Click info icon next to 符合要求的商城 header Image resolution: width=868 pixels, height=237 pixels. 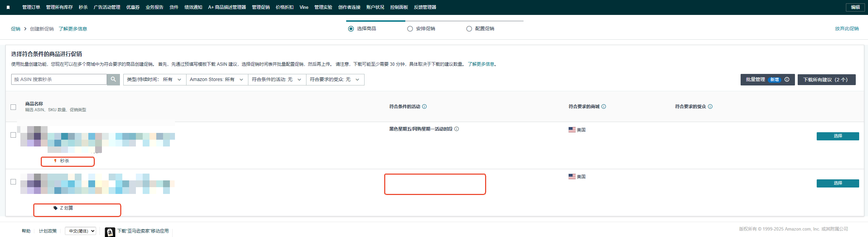[x=604, y=106]
